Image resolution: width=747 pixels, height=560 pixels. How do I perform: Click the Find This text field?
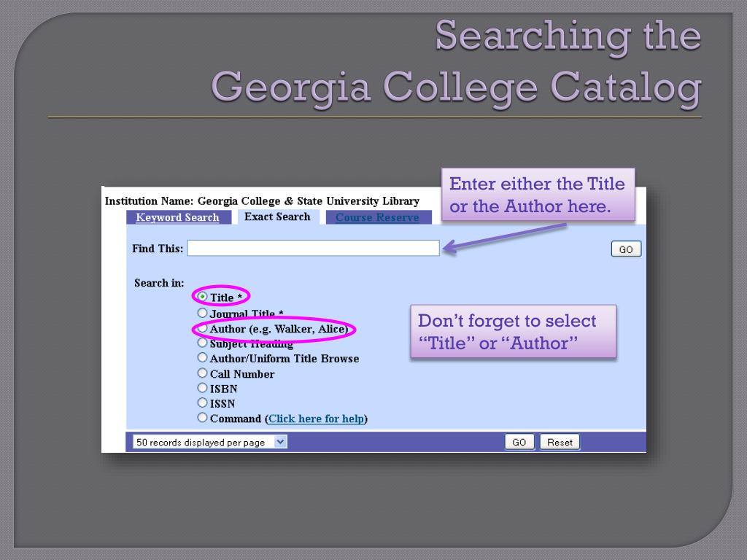pos(313,248)
